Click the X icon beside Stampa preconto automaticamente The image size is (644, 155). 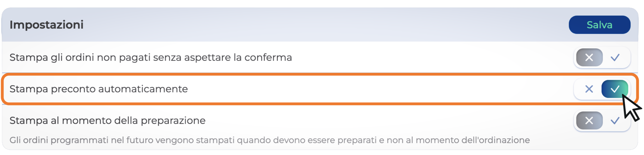[x=589, y=89]
